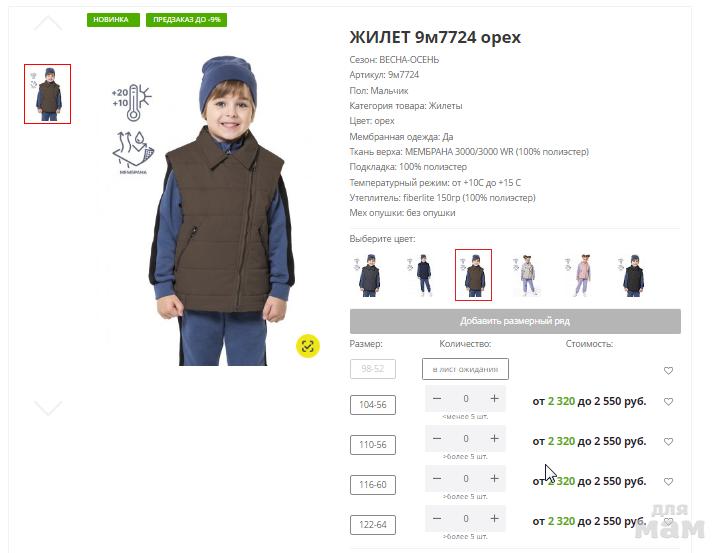Open the left product thumbnail image

click(x=47, y=94)
